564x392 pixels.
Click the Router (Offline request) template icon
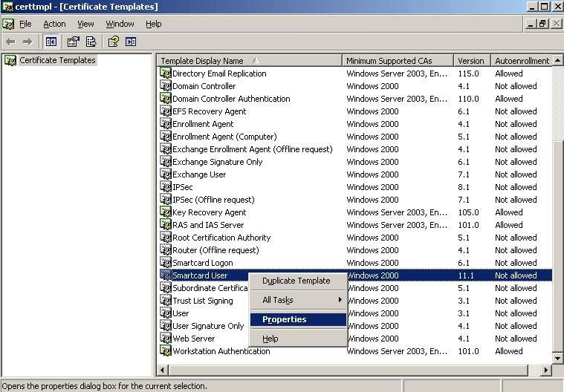pos(166,249)
